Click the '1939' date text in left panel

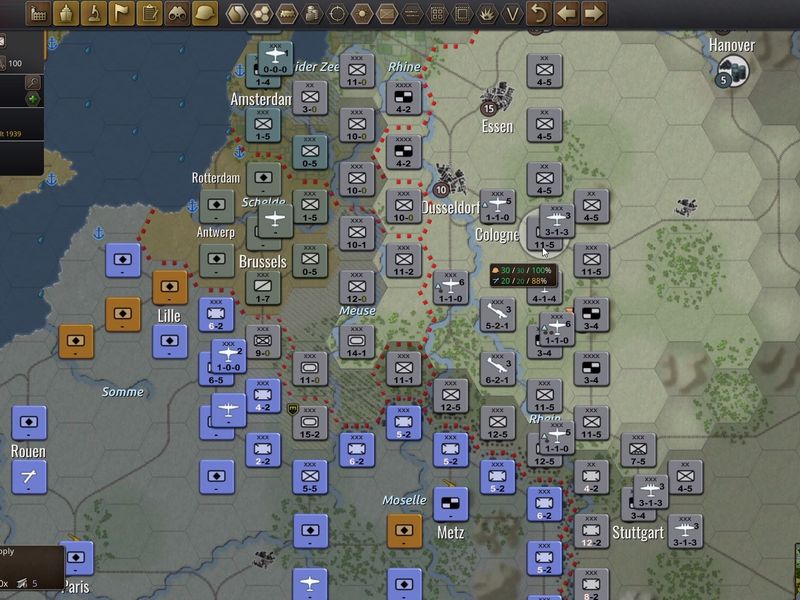pyautogui.click(x=13, y=134)
